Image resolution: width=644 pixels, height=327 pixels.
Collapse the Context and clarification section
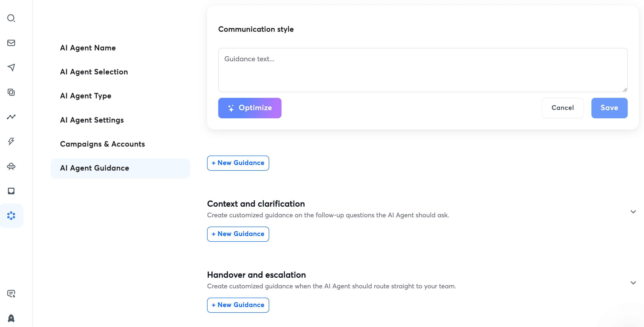pyautogui.click(x=633, y=212)
